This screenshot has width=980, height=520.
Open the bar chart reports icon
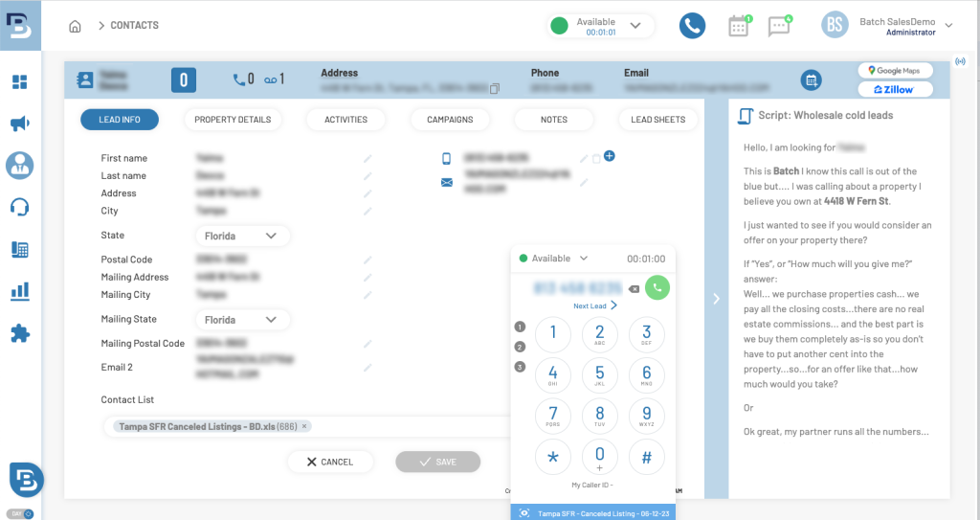[x=19, y=291]
